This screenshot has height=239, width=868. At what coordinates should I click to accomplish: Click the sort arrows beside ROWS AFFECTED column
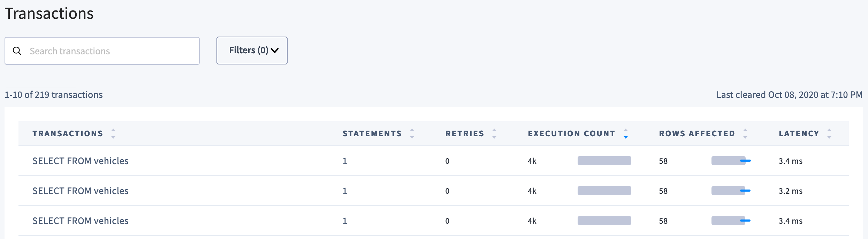745,134
